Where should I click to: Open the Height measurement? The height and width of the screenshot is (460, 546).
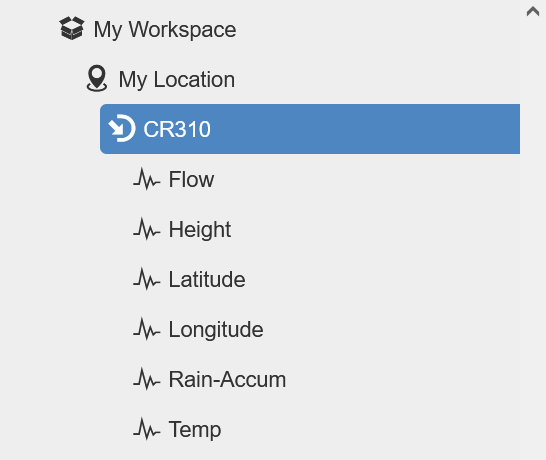coord(200,230)
